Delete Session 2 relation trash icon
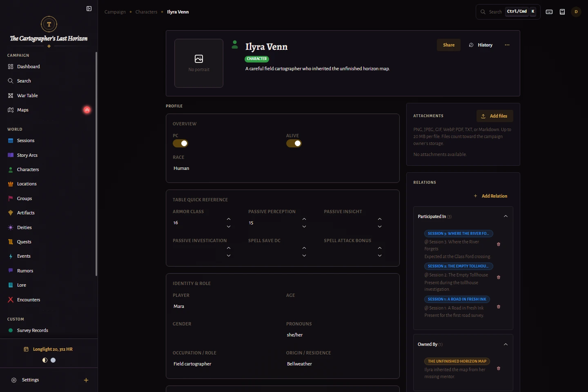This screenshot has width=588, height=392. tap(499, 277)
